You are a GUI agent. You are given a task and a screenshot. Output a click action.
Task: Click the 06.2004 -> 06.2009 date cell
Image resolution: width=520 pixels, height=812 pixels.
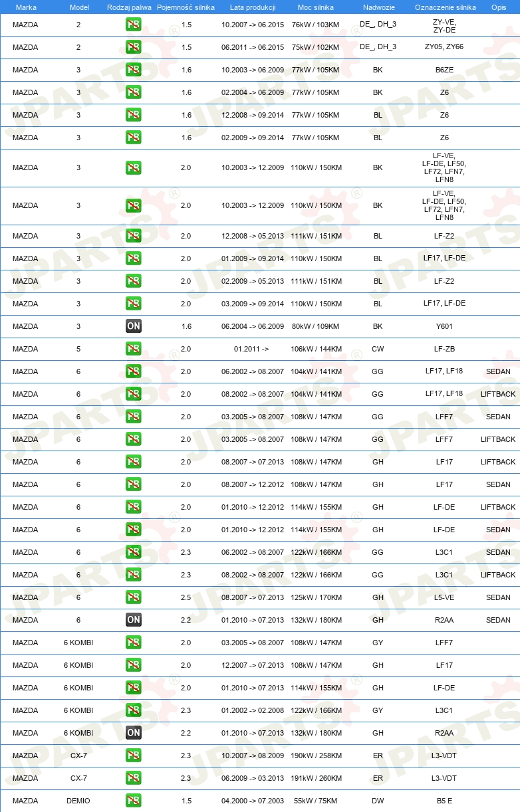(253, 327)
